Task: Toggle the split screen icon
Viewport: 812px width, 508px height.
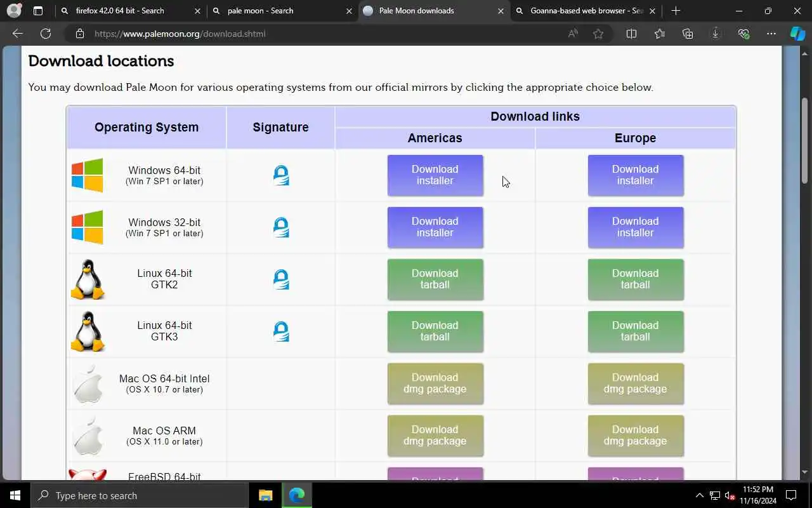Action: pos(631,34)
